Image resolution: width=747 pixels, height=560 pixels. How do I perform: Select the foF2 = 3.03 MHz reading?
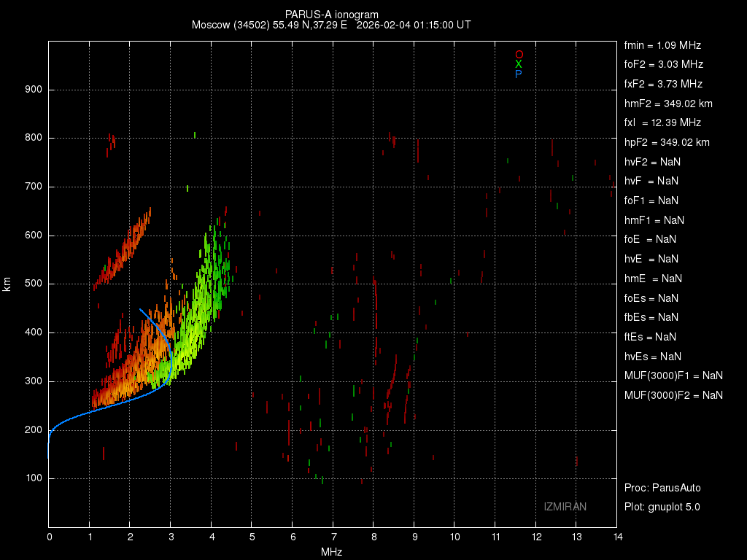click(664, 64)
